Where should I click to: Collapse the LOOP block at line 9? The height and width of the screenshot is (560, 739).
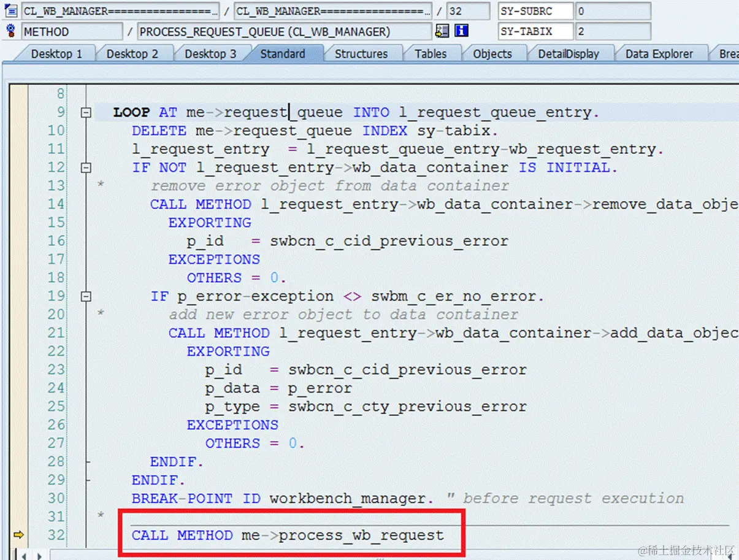pyautogui.click(x=86, y=112)
